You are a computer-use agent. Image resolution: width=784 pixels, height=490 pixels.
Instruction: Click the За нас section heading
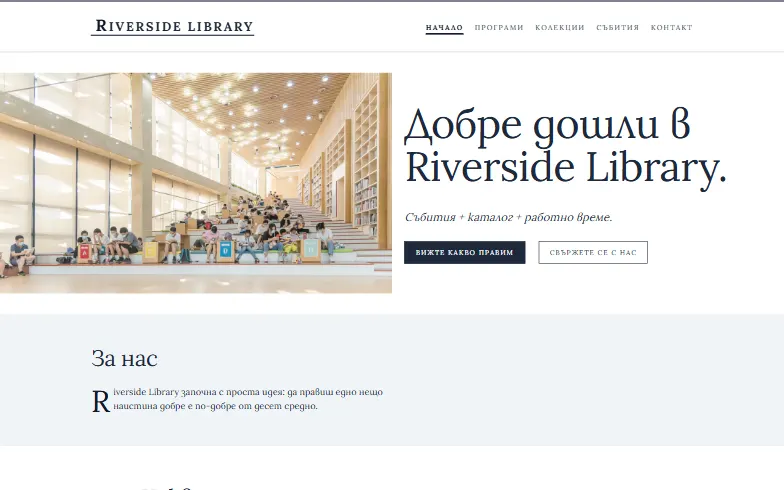124,358
